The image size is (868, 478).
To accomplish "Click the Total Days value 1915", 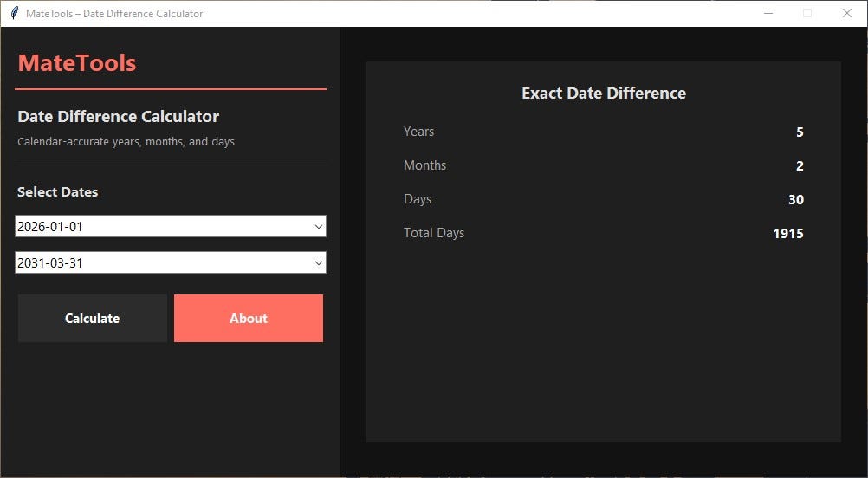I will click(788, 234).
